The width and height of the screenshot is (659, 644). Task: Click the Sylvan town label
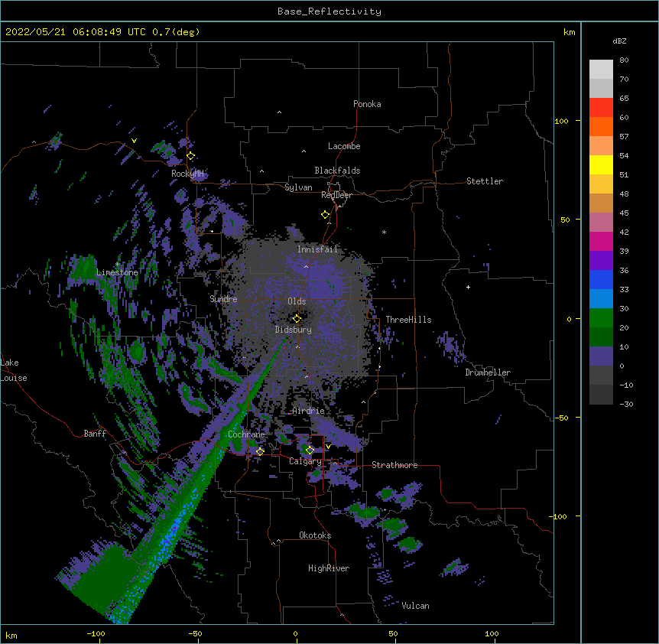coord(298,187)
